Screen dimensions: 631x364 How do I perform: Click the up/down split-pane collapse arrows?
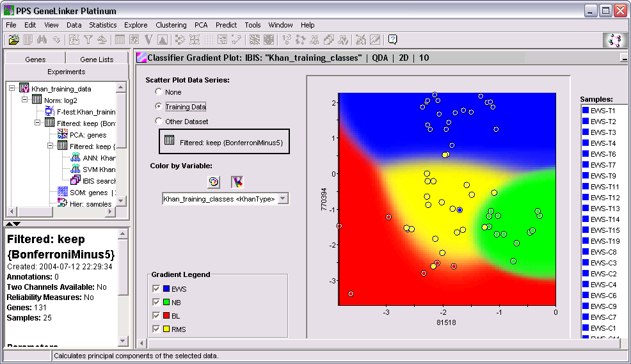12,224
